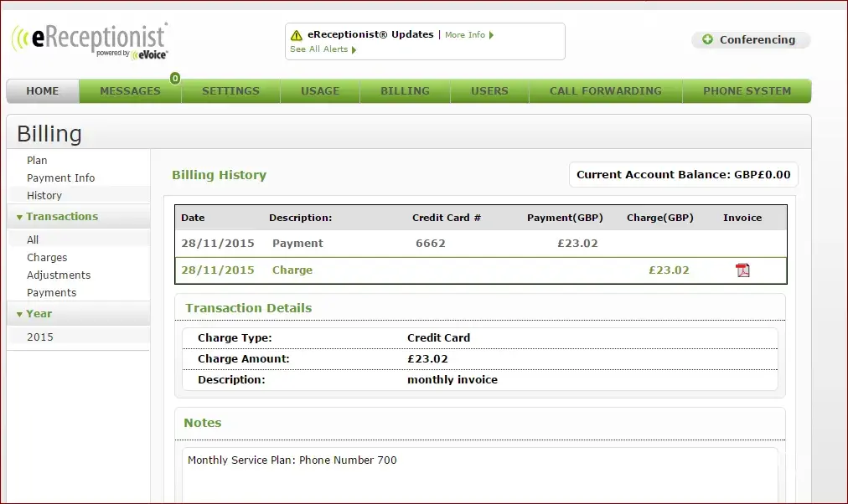Open See All Alerts link

pyautogui.click(x=323, y=49)
